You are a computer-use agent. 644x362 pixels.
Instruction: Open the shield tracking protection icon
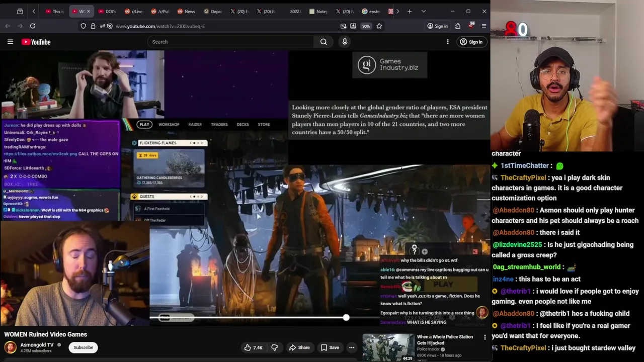(83, 26)
